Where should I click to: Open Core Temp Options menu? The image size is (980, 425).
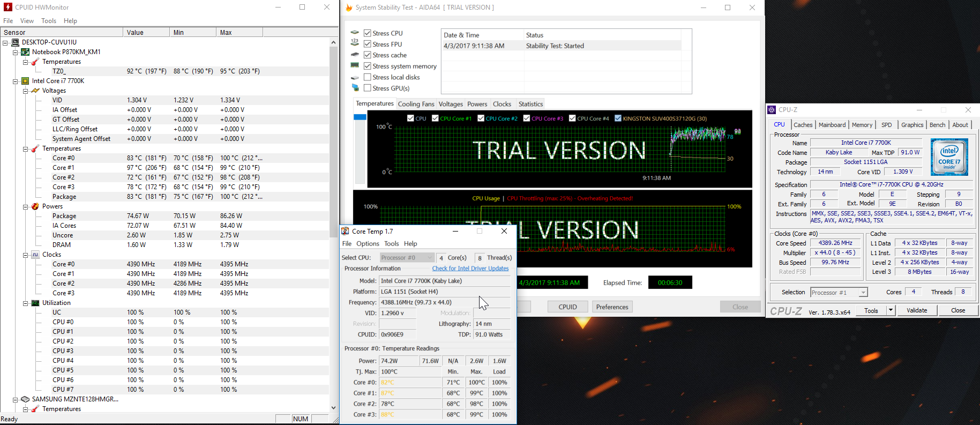[368, 243]
